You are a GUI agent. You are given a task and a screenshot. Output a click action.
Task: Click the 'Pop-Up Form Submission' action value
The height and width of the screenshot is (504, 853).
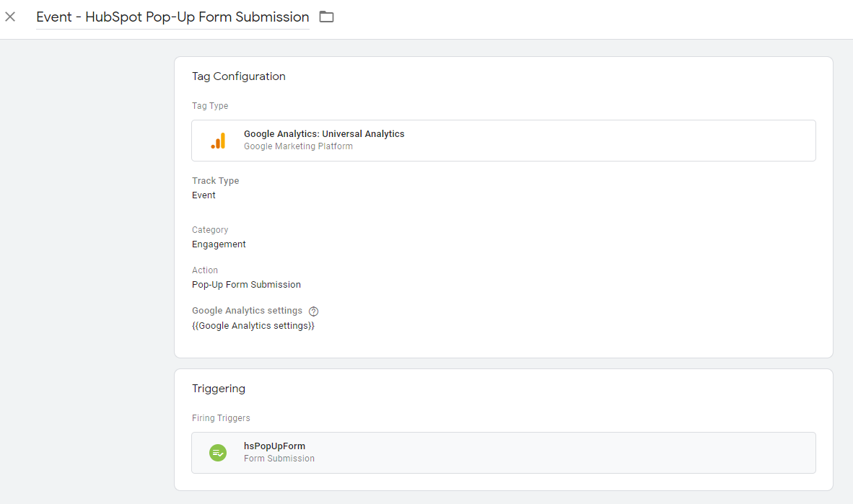[246, 285]
